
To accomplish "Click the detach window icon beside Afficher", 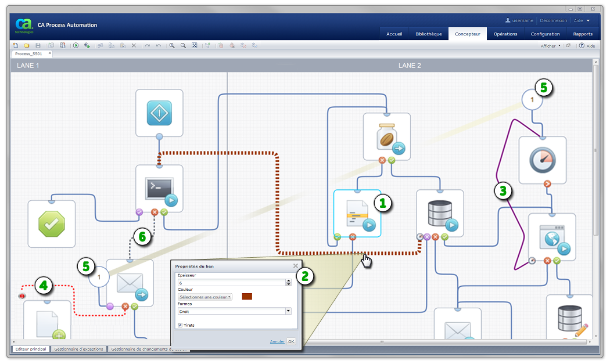I will pyautogui.click(x=568, y=45).
